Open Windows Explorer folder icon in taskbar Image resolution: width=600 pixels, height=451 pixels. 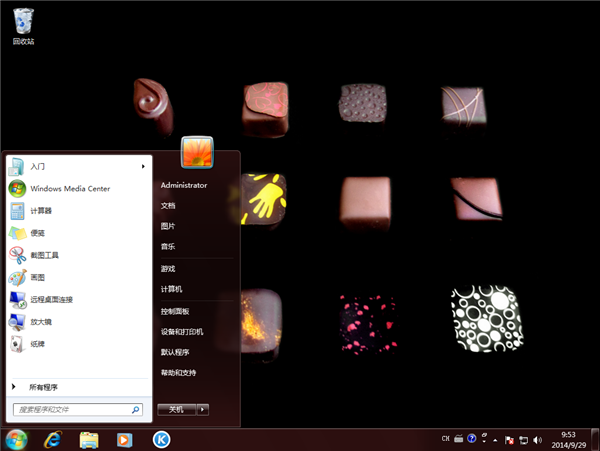point(88,439)
